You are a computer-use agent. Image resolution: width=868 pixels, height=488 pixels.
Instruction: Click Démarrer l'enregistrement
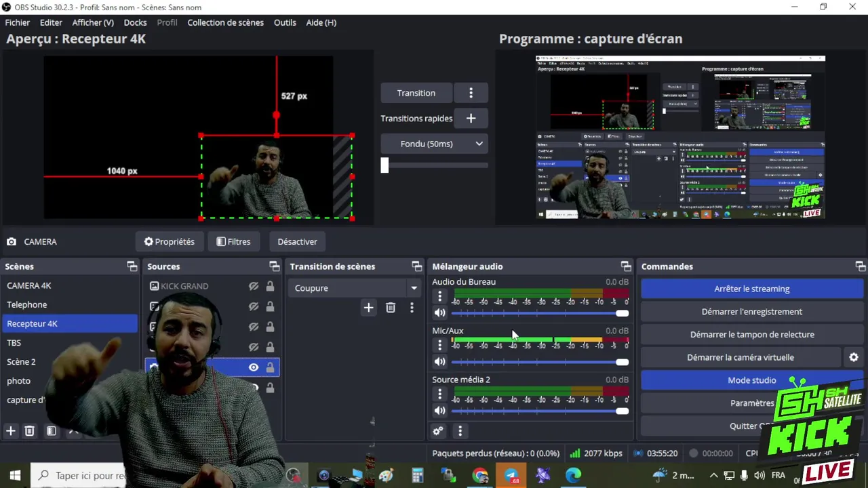(x=751, y=312)
